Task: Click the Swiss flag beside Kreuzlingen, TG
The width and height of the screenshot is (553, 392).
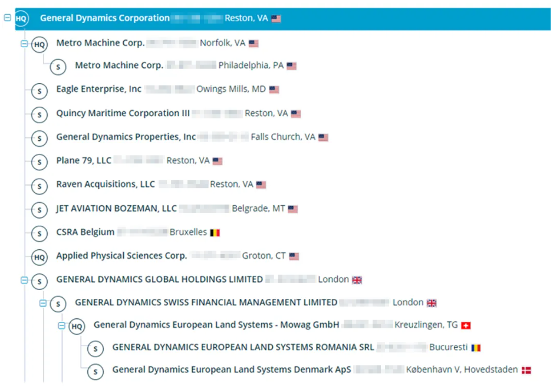Action: click(x=466, y=325)
